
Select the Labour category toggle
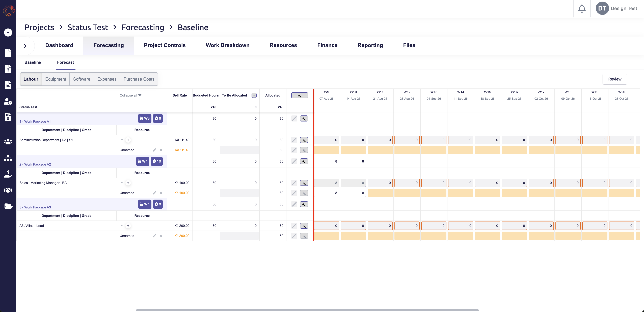pyautogui.click(x=31, y=79)
